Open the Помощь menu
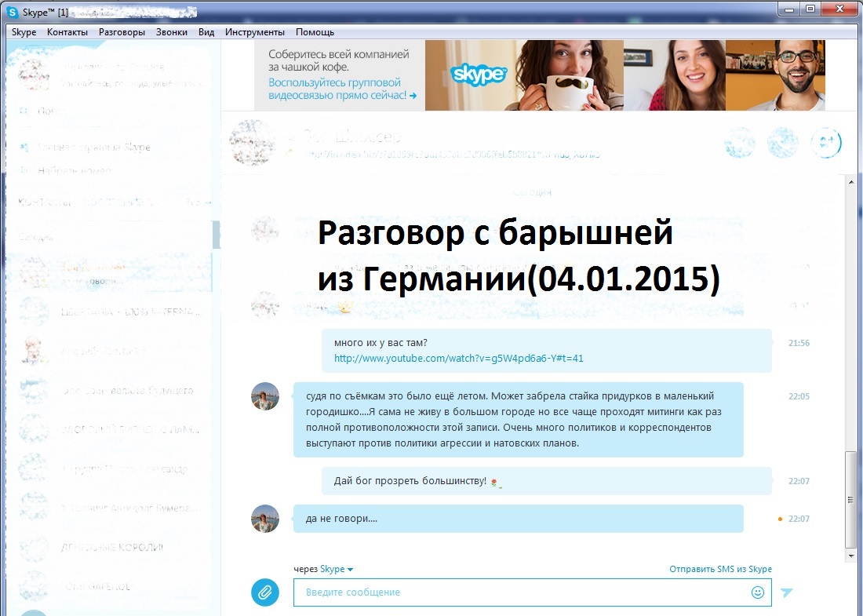The image size is (863, 616). [315, 32]
